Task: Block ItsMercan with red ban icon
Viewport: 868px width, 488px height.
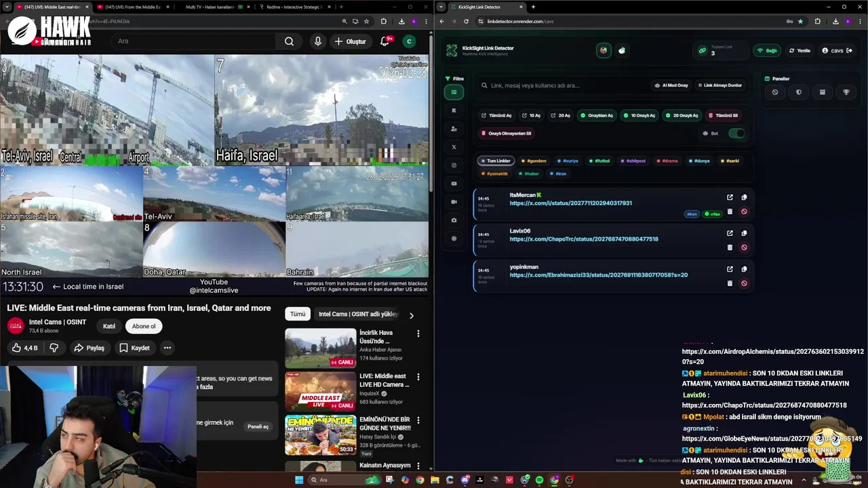Action: [x=744, y=211]
